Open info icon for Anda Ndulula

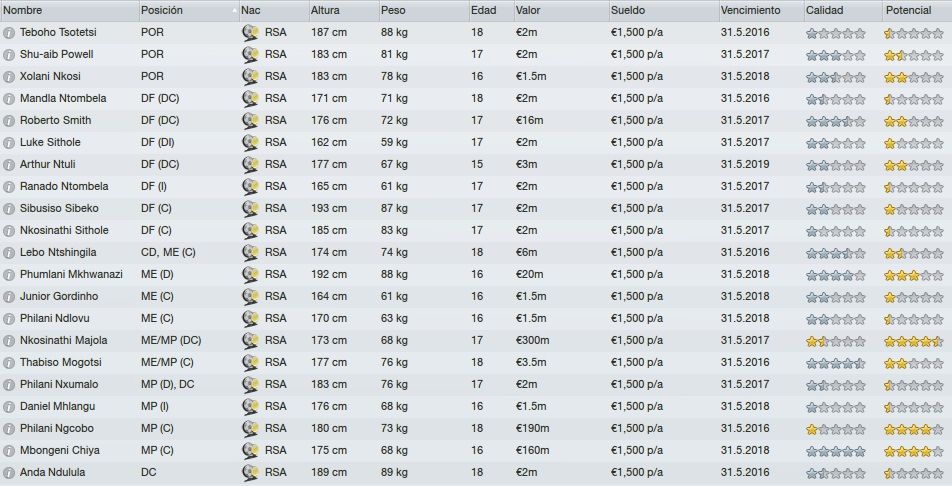click(x=8, y=473)
